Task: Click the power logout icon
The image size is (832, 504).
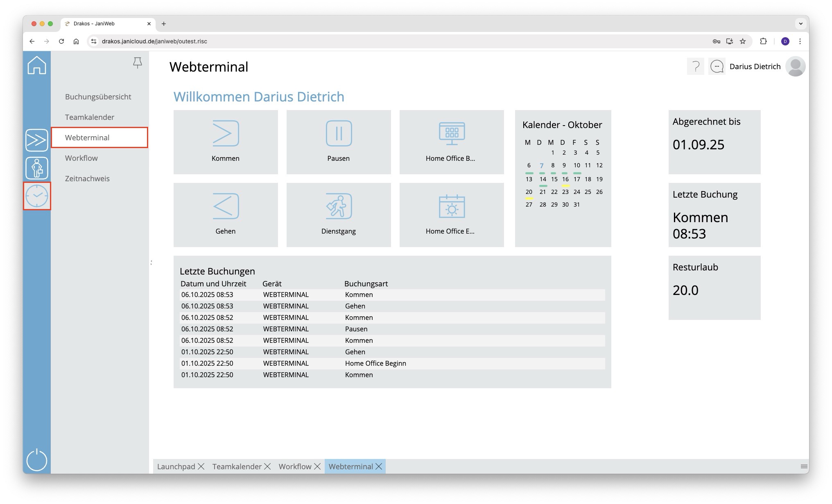Action: (37, 460)
